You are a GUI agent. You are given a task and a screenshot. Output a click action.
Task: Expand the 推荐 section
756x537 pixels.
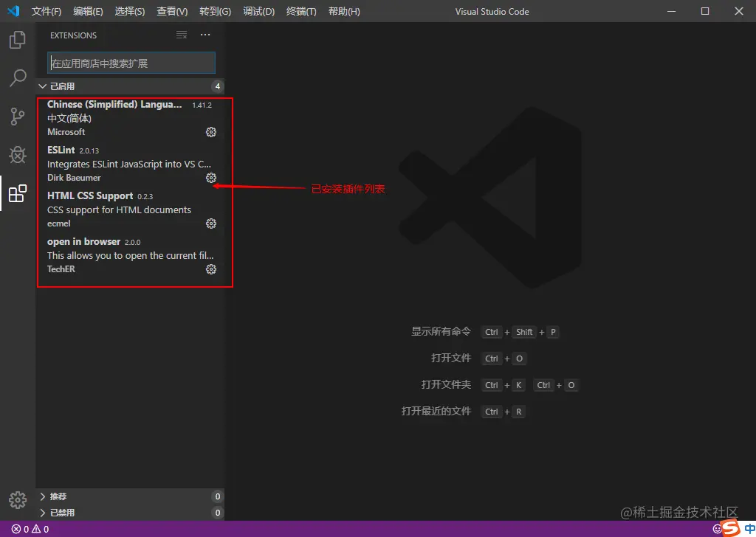coord(130,496)
